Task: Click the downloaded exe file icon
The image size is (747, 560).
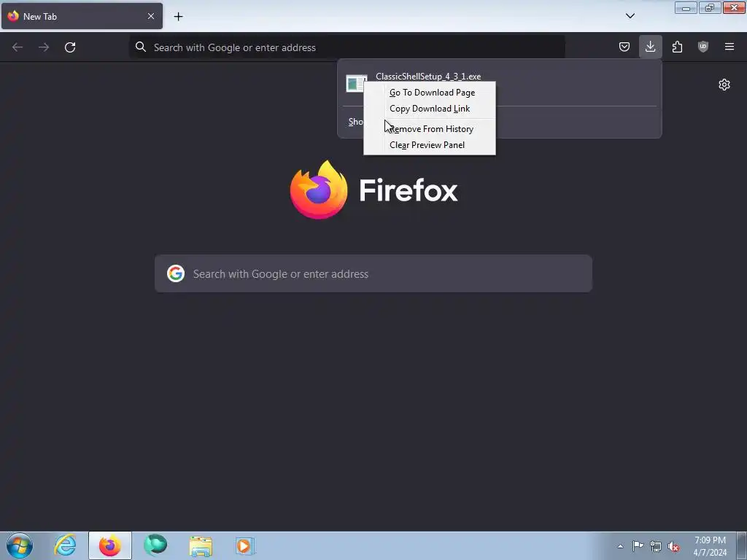Action: pos(355,84)
